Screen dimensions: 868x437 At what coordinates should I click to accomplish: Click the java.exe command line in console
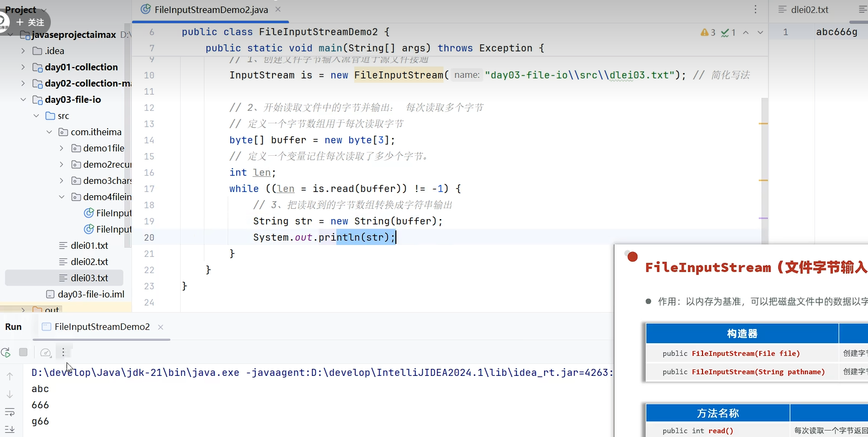pos(322,373)
